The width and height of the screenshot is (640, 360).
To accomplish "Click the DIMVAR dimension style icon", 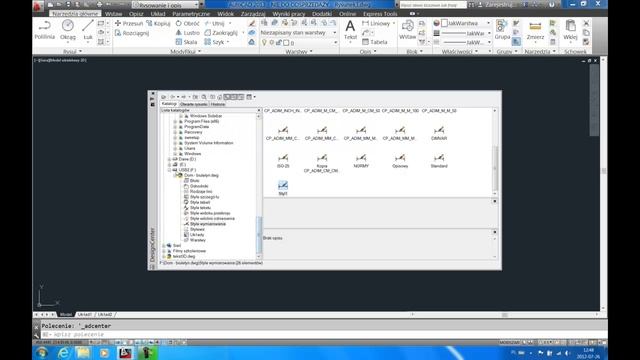I will click(x=439, y=132).
